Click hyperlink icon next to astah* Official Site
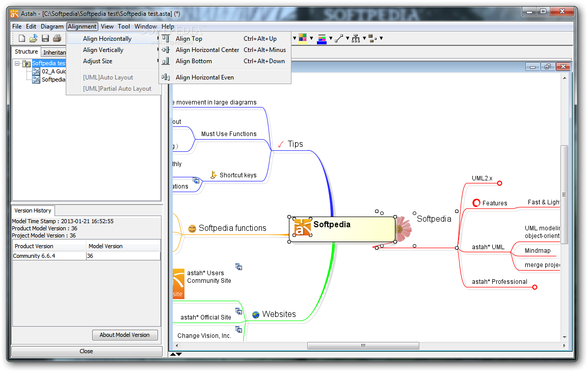 pyautogui.click(x=238, y=311)
